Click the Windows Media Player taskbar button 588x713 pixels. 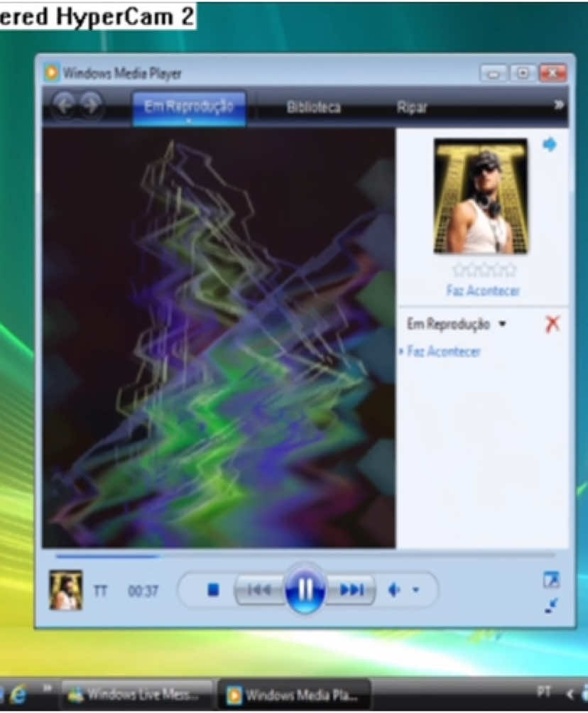295,695
